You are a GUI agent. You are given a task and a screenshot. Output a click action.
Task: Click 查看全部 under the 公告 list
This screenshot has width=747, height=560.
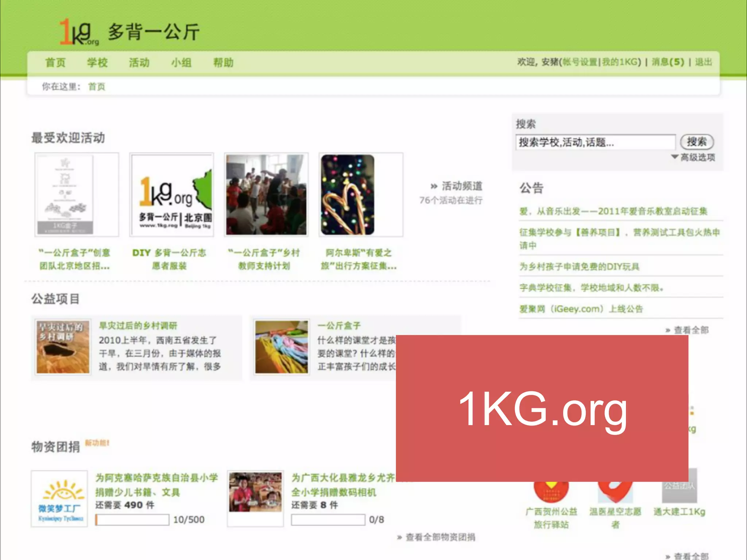point(687,330)
